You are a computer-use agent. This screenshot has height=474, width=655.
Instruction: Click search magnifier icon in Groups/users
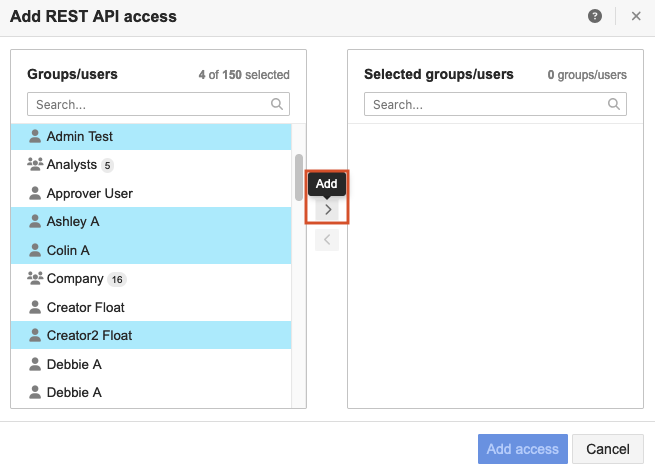277,104
